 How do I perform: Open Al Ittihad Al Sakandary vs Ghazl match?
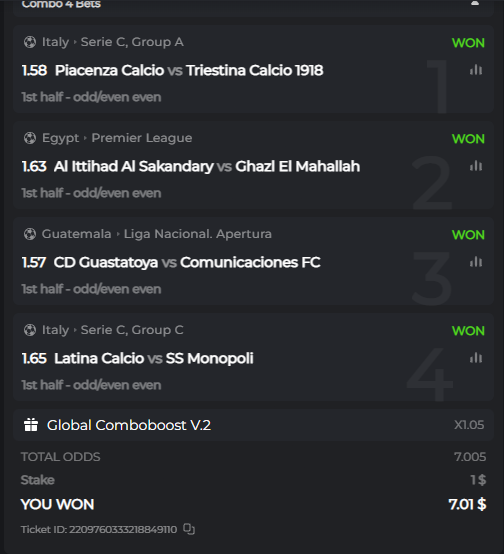207,166
